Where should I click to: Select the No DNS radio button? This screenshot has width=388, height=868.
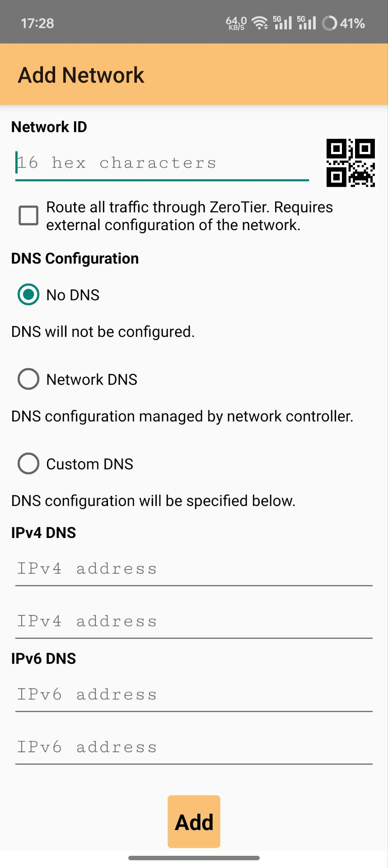point(28,295)
